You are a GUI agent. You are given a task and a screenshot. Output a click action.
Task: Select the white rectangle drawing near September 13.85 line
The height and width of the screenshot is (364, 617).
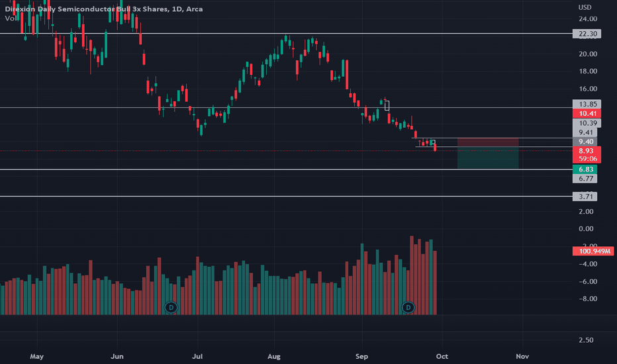(387, 105)
